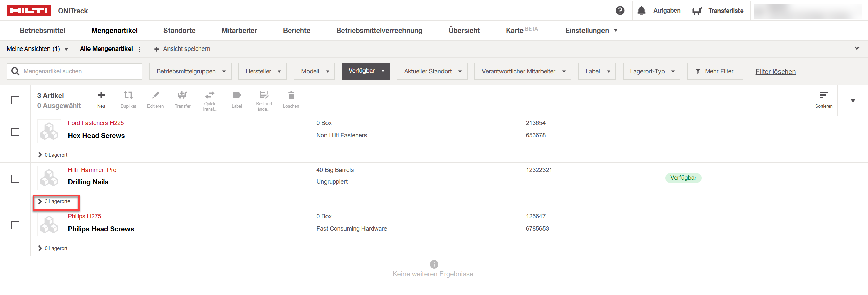
Task: Switch to the Mitarbeiter tab
Action: 239,31
